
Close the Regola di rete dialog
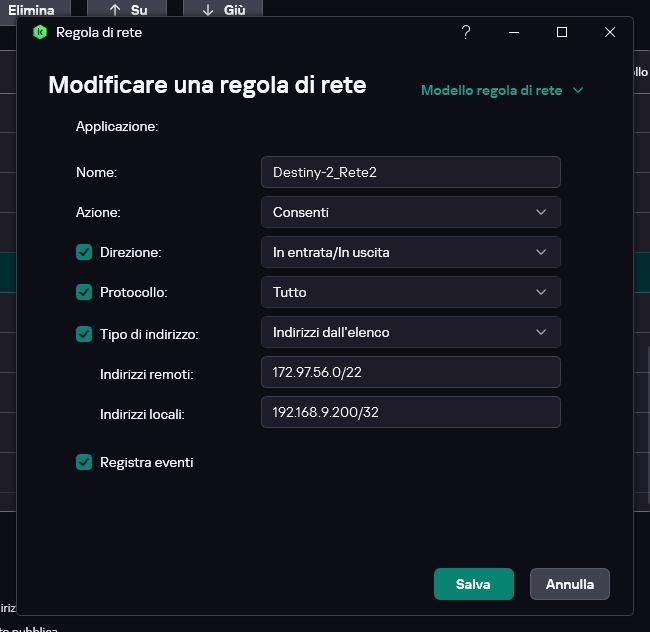(x=610, y=32)
